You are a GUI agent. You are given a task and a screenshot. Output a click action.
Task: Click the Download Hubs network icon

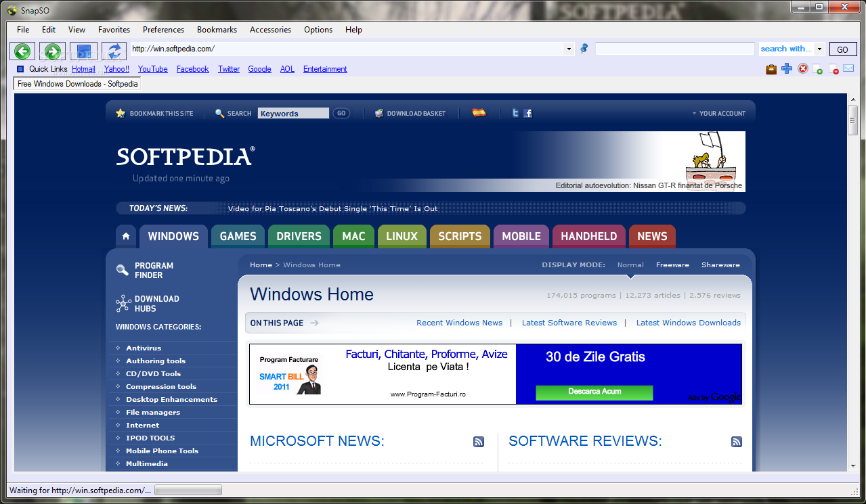(123, 303)
